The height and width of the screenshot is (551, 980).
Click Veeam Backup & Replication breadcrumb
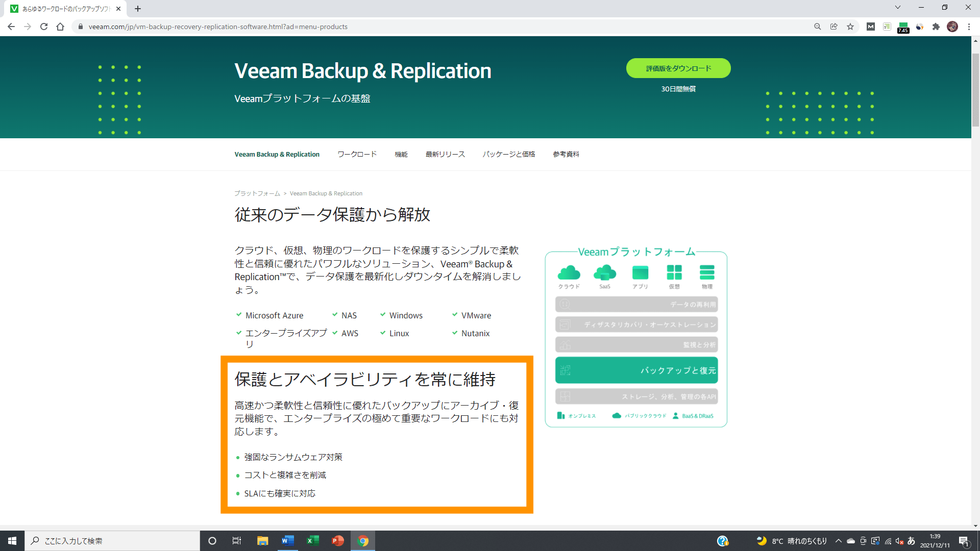pyautogui.click(x=326, y=193)
